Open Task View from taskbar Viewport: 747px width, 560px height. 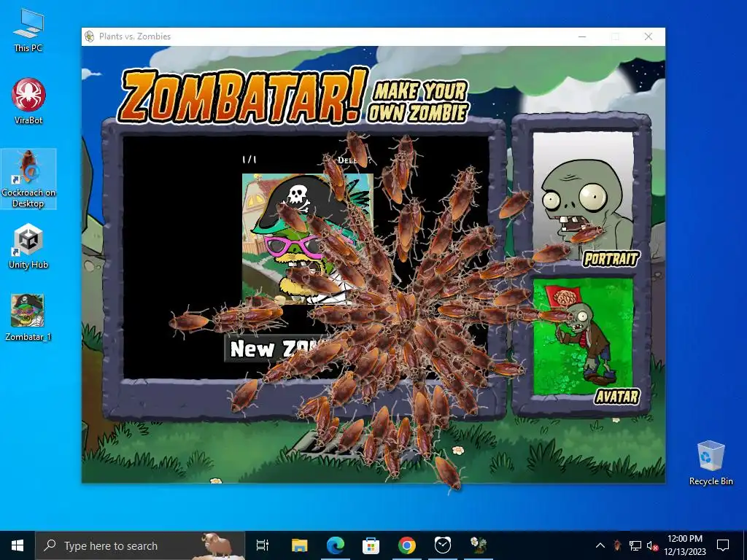coord(263,545)
